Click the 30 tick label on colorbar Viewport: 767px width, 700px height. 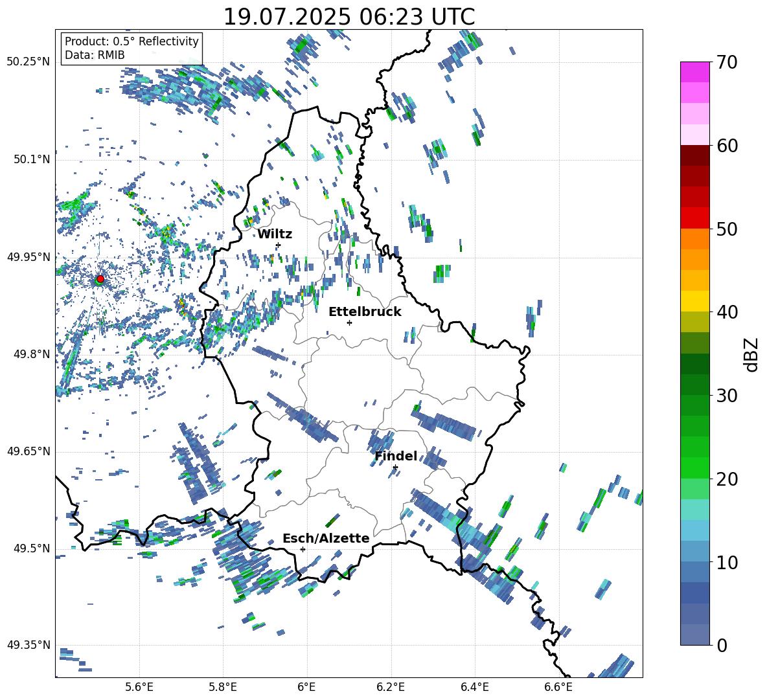727,396
